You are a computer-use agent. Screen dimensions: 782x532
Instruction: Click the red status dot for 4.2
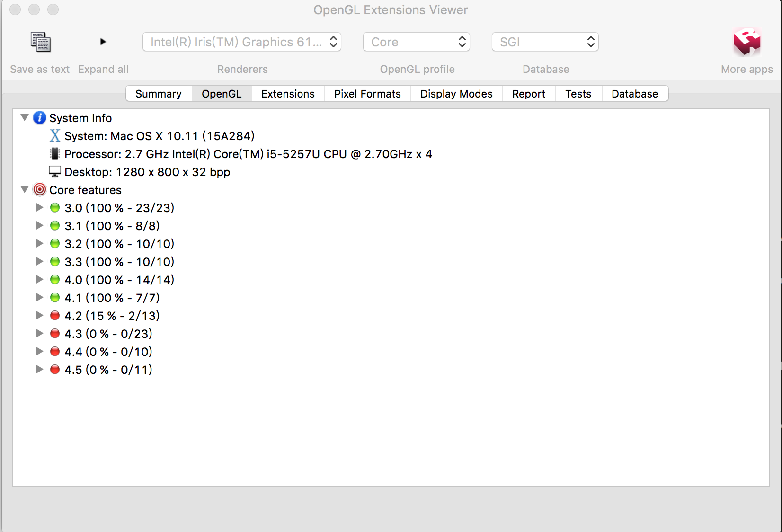[55, 316]
